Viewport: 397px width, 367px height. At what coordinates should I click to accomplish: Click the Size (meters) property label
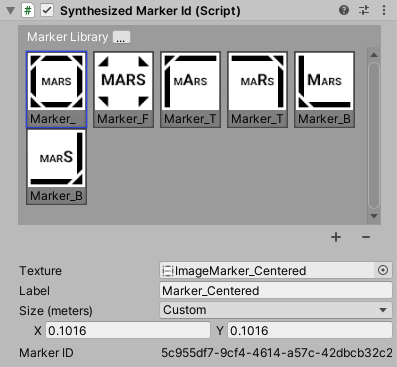[x=56, y=311]
